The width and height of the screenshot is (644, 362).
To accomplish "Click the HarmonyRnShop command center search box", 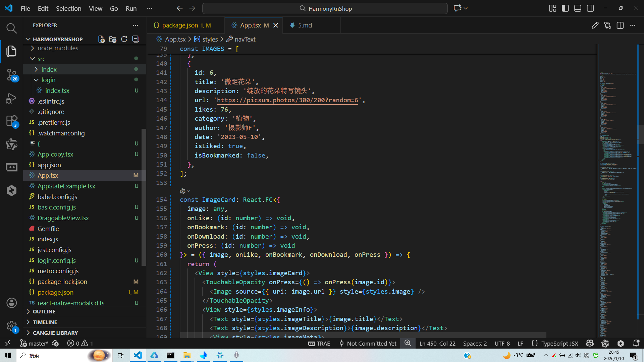I will point(325,8).
